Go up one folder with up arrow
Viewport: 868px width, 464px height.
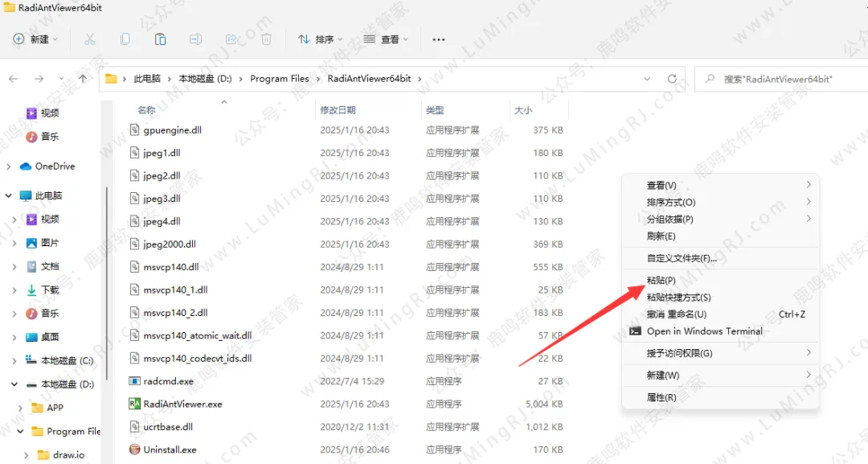[83, 79]
